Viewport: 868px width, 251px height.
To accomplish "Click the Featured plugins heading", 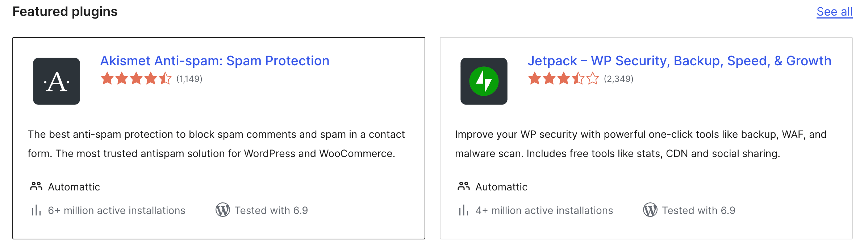I will [65, 12].
